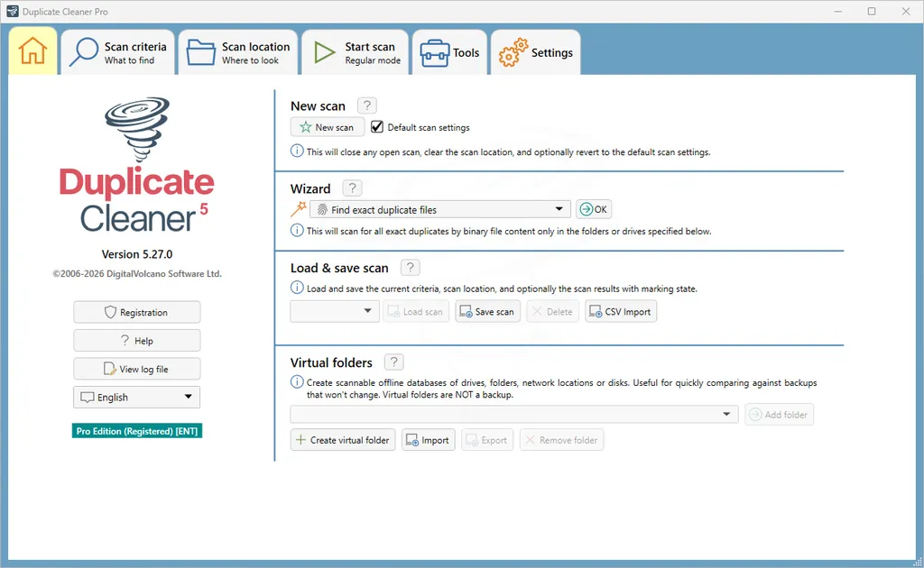The width and height of the screenshot is (924, 568).
Task: Open the Registration button
Action: point(137,312)
